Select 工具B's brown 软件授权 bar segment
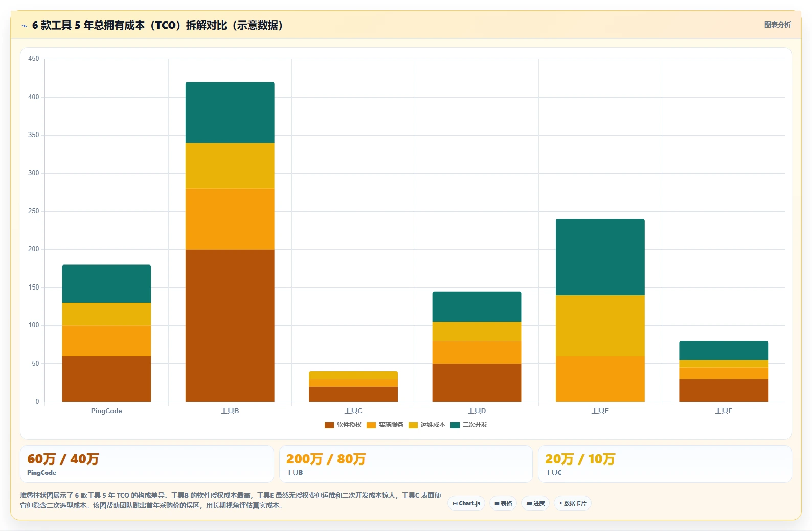The image size is (812, 531). pyautogui.click(x=230, y=325)
